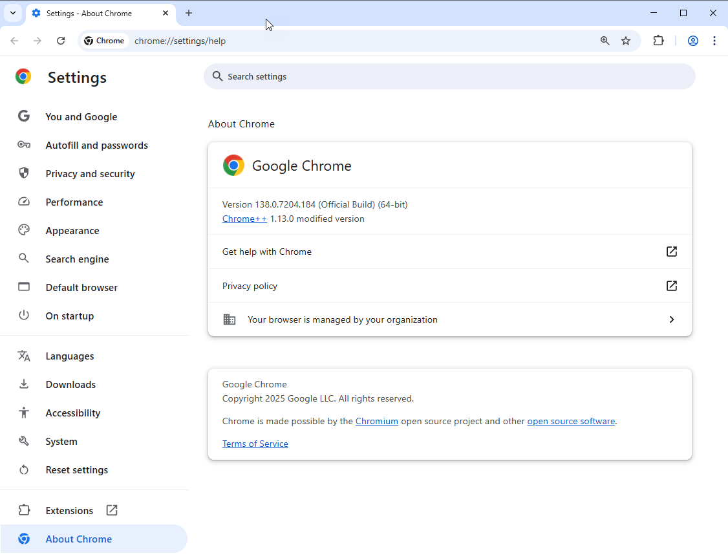Open Reset settings section
Viewport: 728px width, 560px height.
pyautogui.click(x=76, y=470)
